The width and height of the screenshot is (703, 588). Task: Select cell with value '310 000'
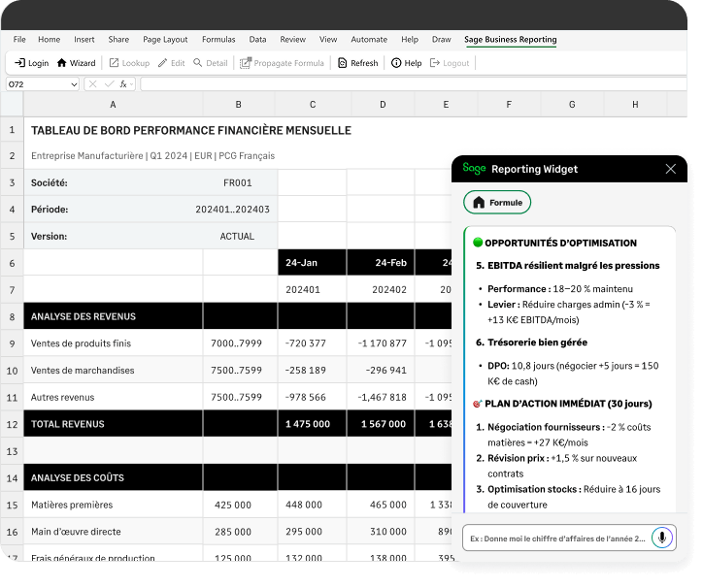[x=381, y=532]
